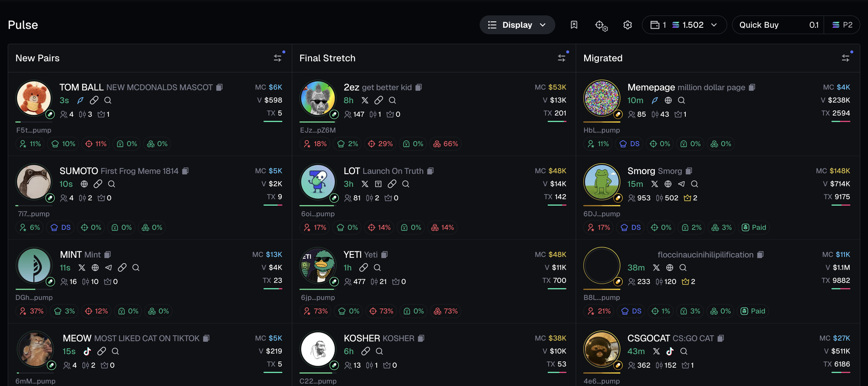Image resolution: width=868 pixels, height=386 pixels.
Task: Open X link for 2ez token
Action: tap(365, 100)
